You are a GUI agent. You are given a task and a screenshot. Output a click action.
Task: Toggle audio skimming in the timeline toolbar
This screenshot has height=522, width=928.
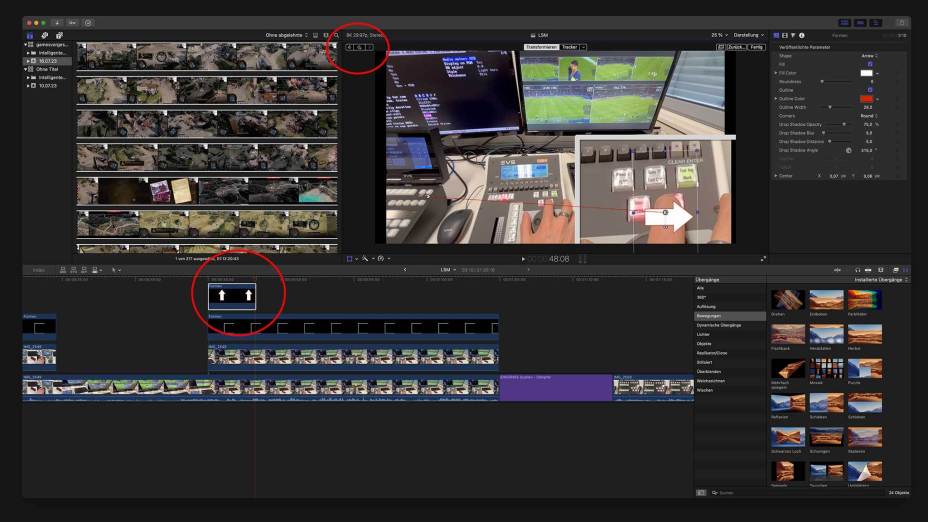pyautogui.click(x=837, y=270)
